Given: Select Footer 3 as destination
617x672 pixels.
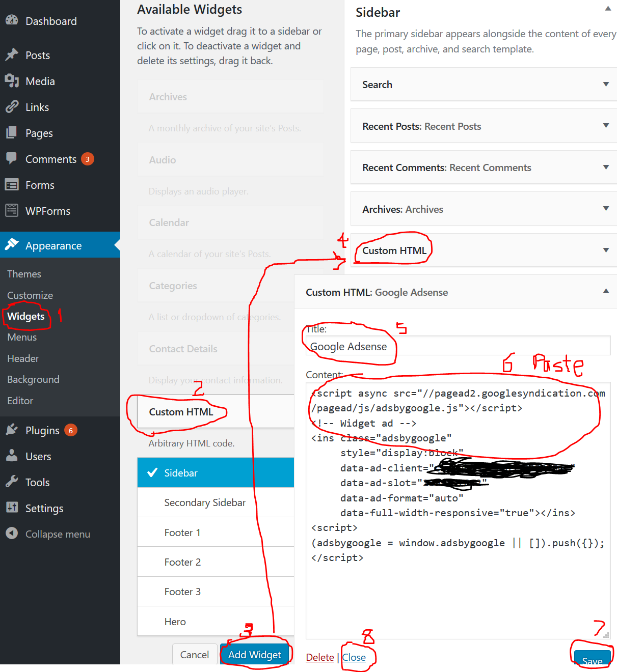Looking at the screenshot, I should (x=216, y=592).
